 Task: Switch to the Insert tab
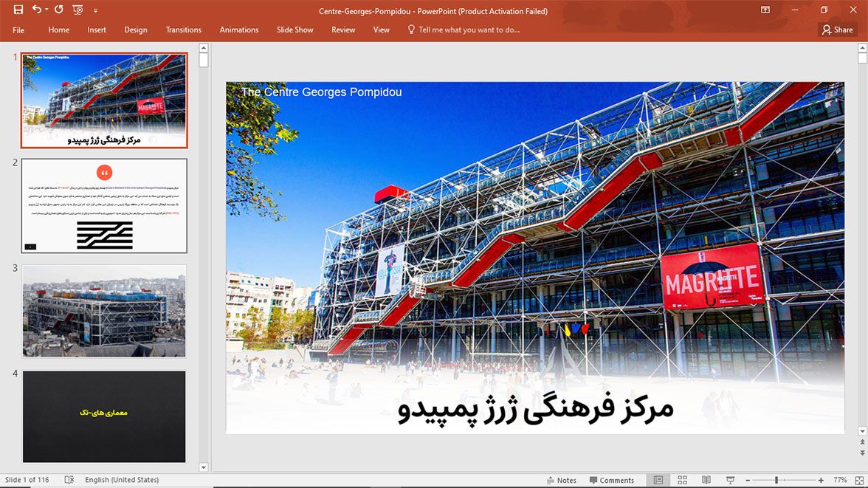tap(97, 30)
